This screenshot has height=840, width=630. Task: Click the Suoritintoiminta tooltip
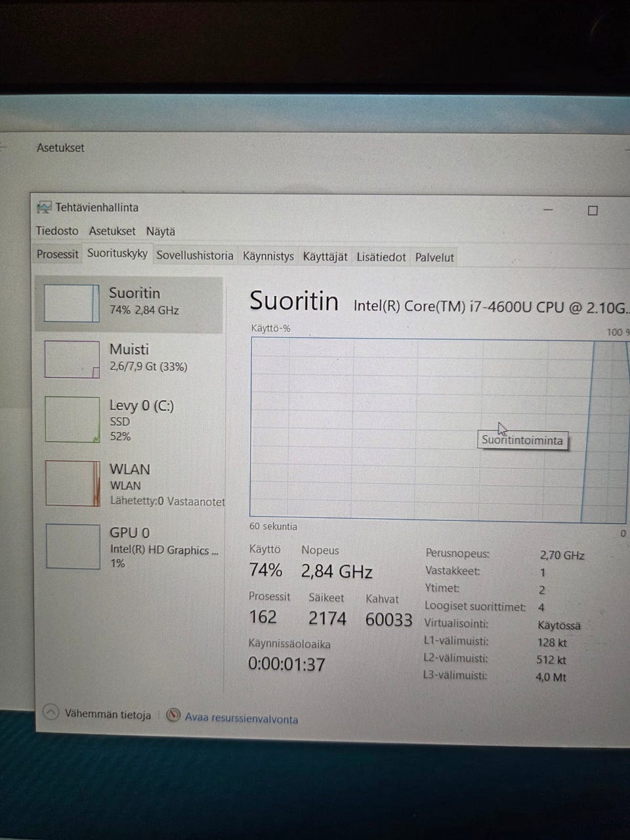click(x=522, y=440)
